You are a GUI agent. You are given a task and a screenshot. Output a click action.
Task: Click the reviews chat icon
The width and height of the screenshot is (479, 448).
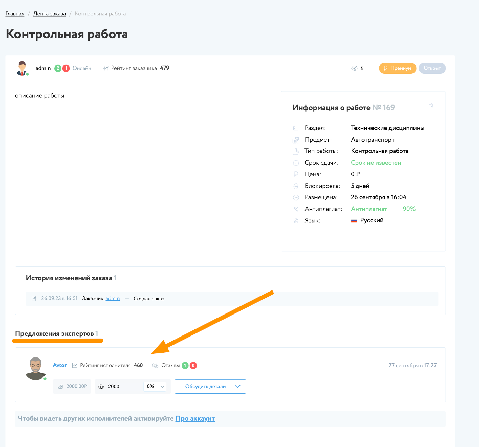pyautogui.click(x=155, y=365)
